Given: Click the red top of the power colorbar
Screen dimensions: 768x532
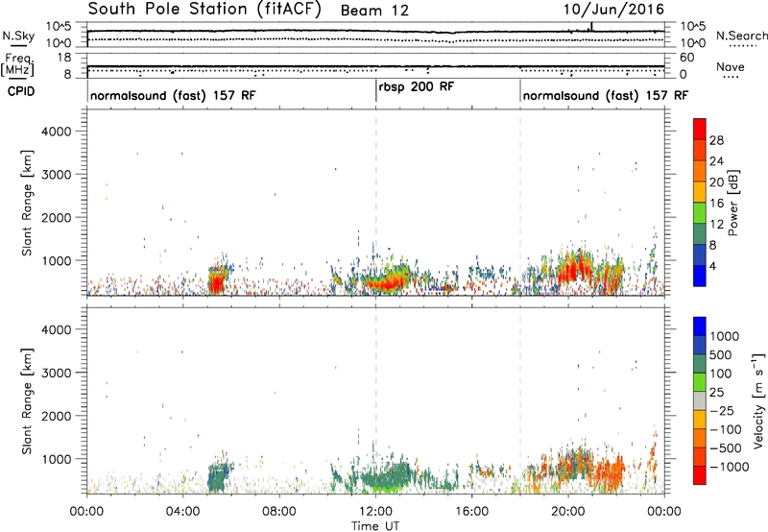Looking at the screenshot, I should tap(700, 129).
